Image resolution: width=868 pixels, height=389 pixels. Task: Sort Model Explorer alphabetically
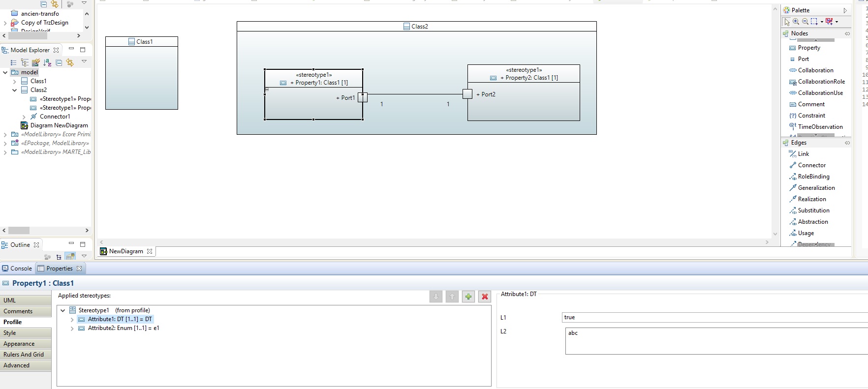pos(47,62)
